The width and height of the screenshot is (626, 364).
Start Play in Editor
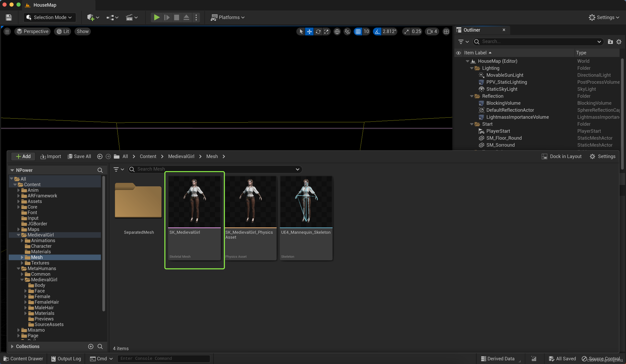[157, 17]
